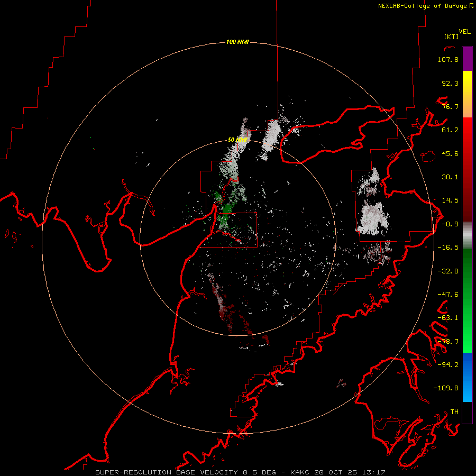Click the 50 NMI range ring label
The width and height of the screenshot is (476, 476).
point(237,140)
